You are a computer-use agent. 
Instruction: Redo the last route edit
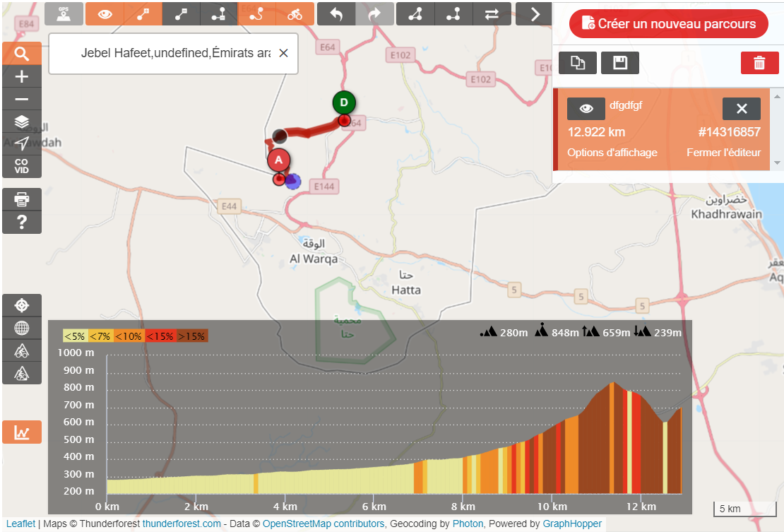pos(374,14)
